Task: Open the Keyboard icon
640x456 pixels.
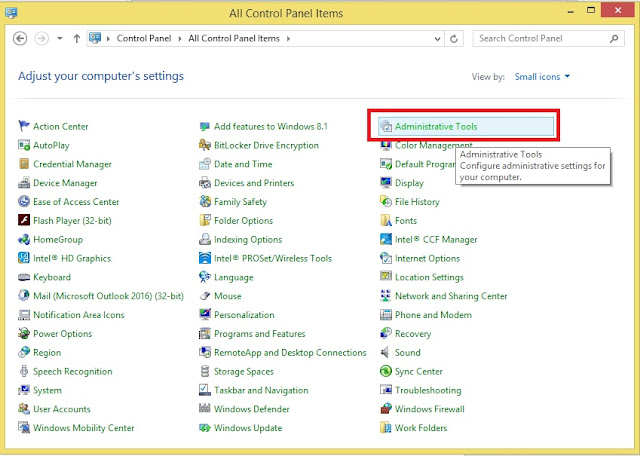Action: tap(24, 277)
